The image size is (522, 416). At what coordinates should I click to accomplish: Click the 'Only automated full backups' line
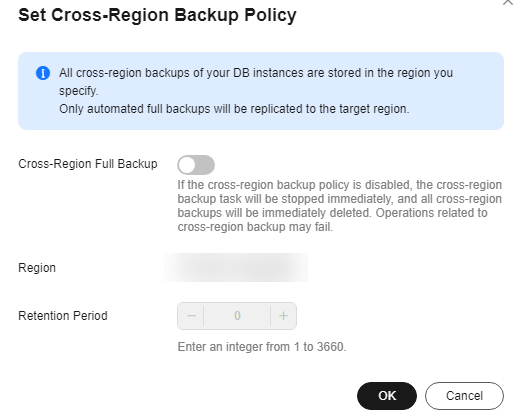pos(234,109)
